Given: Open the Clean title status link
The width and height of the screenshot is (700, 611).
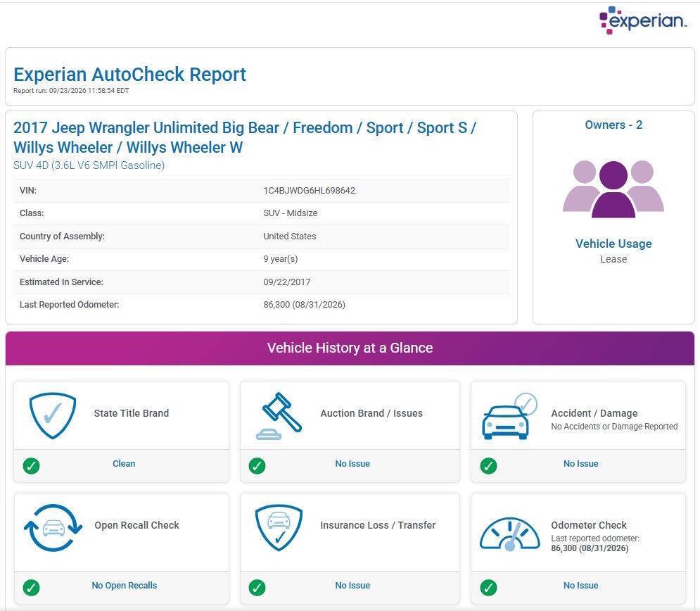Looking at the screenshot, I should [124, 464].
